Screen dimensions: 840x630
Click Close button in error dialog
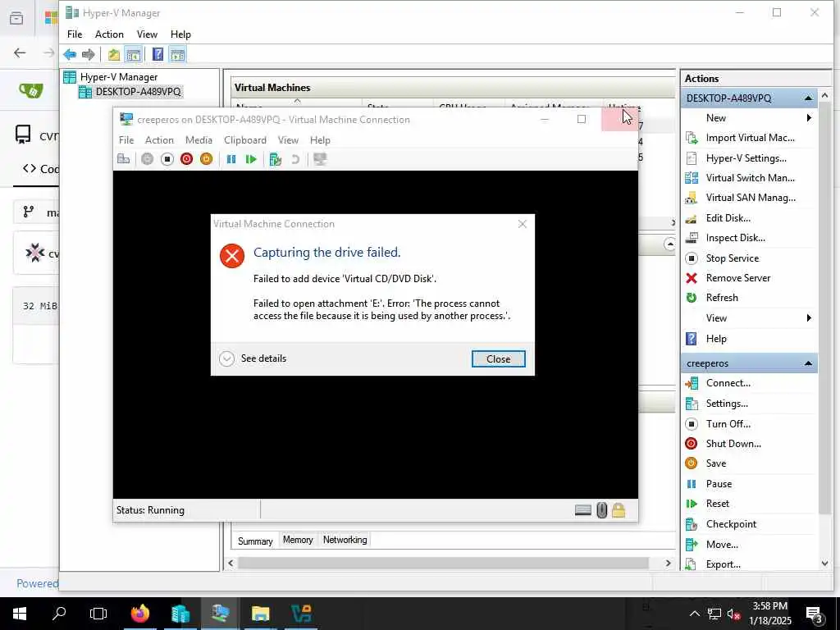[x=498, y=359]
